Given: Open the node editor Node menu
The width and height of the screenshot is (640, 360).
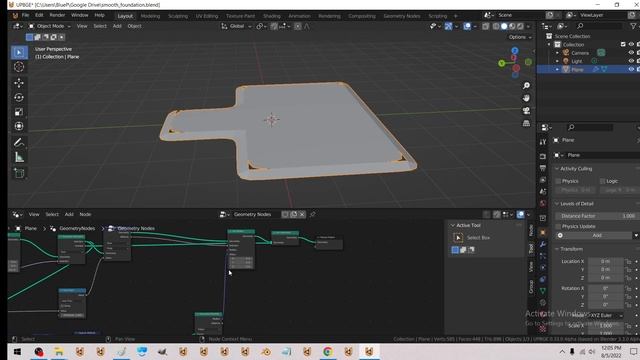Looking at the screenshot, I should point(85,214).
